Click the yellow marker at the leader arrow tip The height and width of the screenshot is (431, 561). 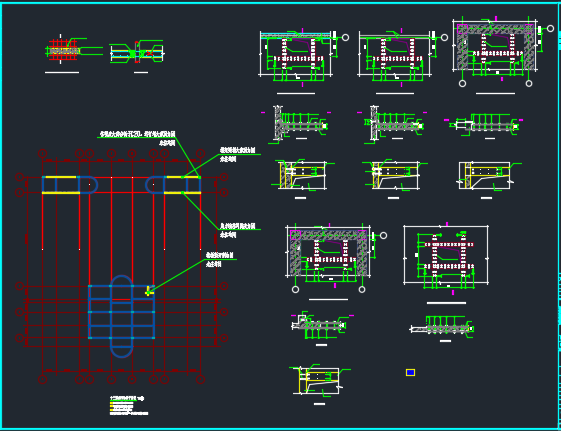pos(149,292)
